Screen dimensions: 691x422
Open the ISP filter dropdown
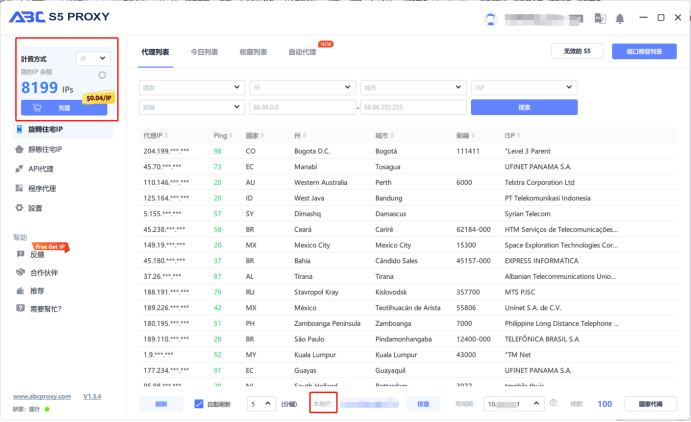pyautogui.click(x=524, y=87)
